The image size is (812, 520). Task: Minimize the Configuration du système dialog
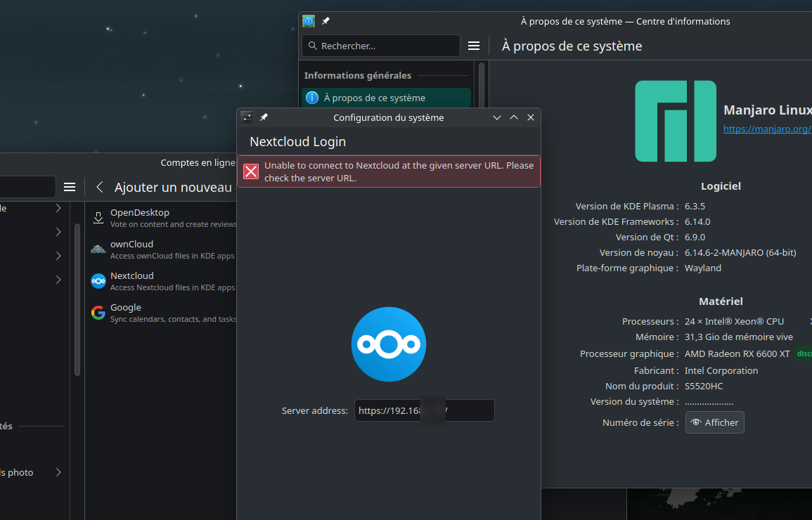coord(497,117)
